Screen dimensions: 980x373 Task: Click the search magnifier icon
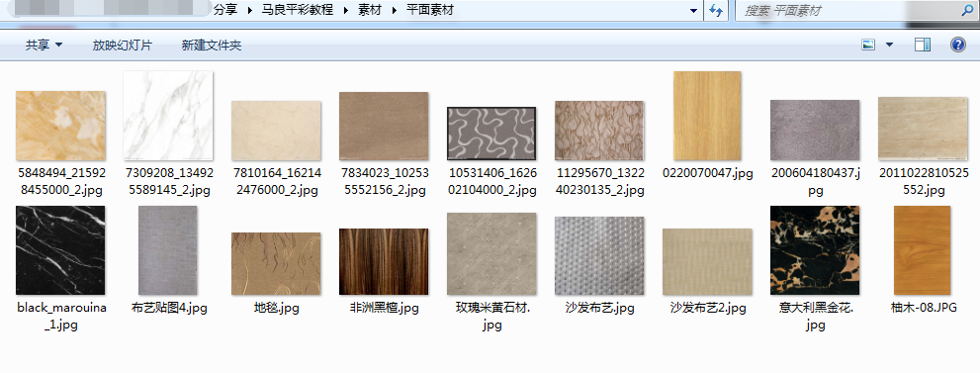(966, 10)
